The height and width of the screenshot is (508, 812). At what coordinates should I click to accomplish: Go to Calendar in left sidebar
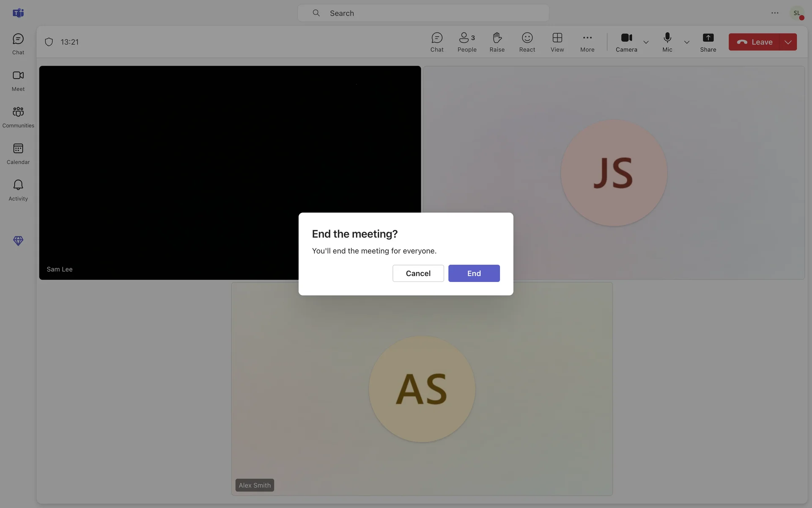coord(18,153)
